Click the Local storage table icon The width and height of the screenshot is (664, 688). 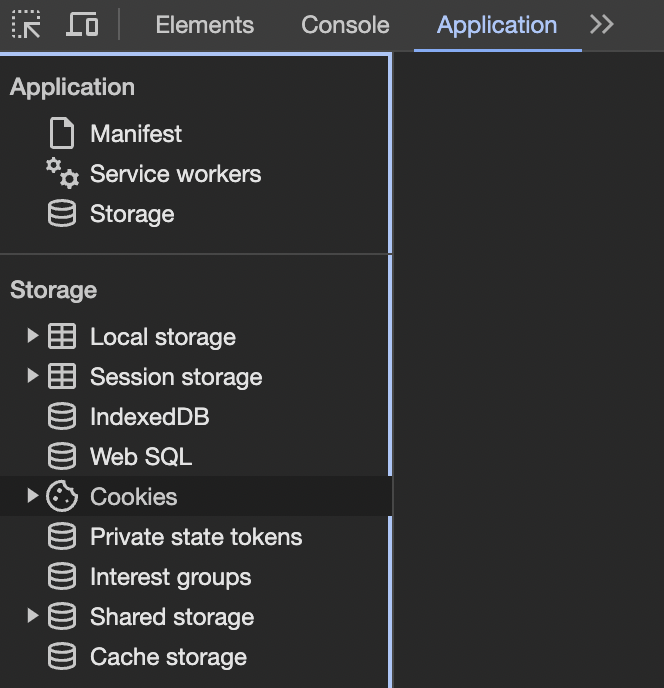[62, 336]
